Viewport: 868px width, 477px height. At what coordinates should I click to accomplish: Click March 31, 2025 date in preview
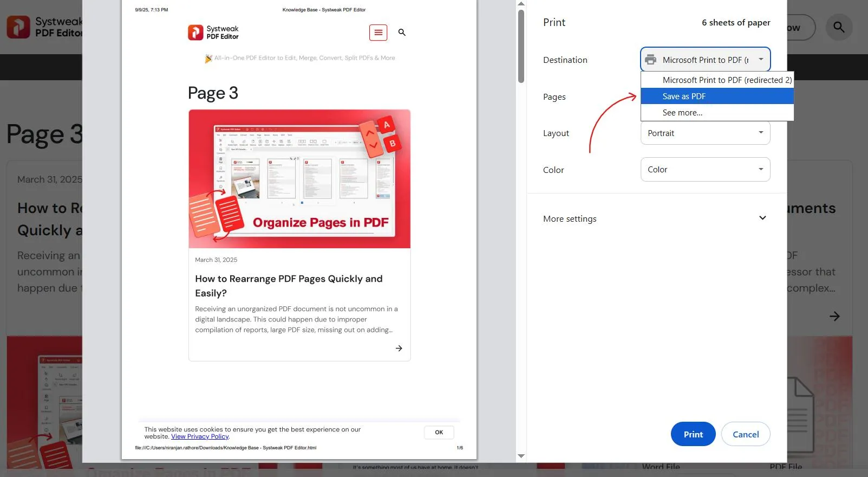coord(216,260)
